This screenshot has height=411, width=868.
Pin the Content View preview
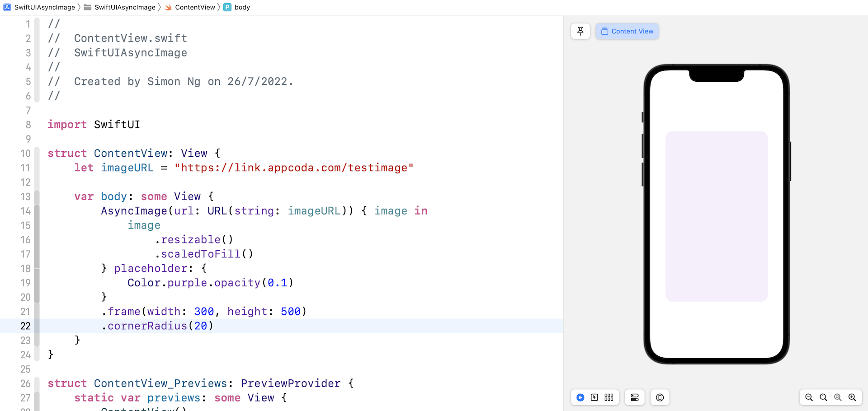pos(580,31)
